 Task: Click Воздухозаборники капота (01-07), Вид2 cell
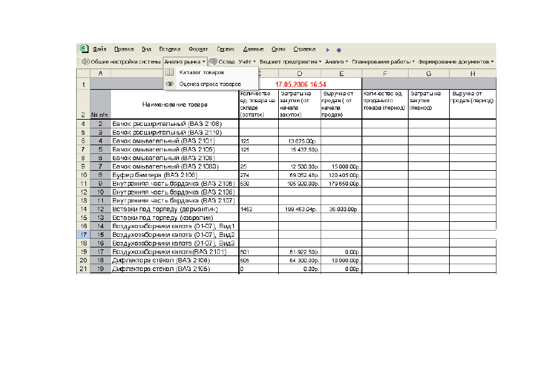pos(175,235)
